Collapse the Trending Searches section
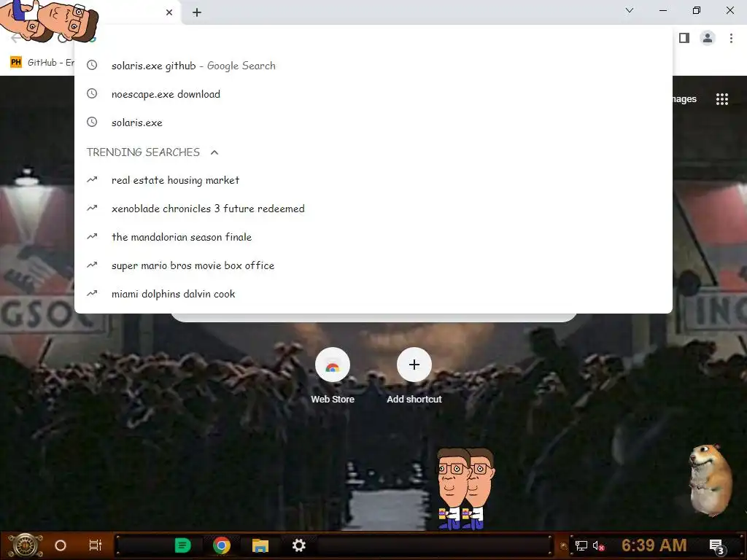Viewport: 747px width, 560px height. pos(214,152)
